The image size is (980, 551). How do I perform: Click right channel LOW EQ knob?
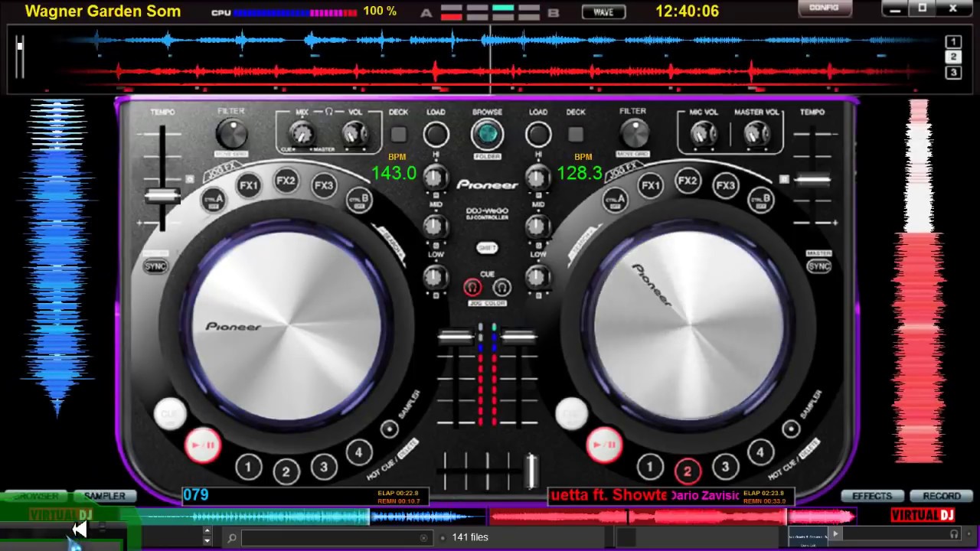point(537,277)
